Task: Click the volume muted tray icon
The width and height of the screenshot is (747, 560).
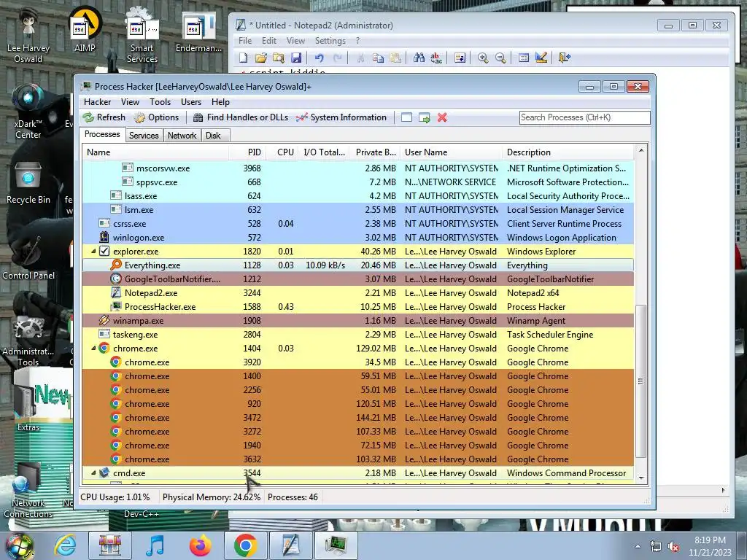Action: [x=673, y=547]
